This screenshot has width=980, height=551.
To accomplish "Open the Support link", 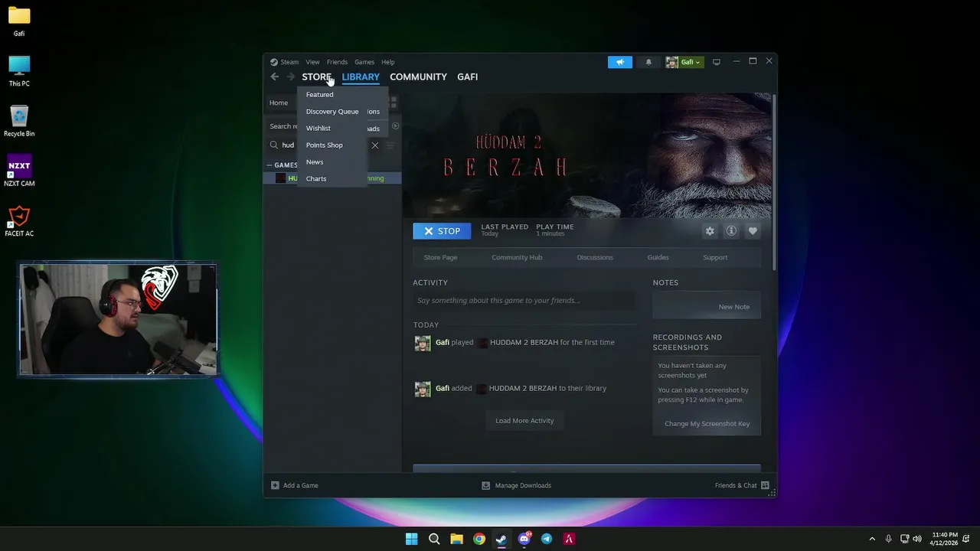I will pyautogui.click(x=715, y=258).
